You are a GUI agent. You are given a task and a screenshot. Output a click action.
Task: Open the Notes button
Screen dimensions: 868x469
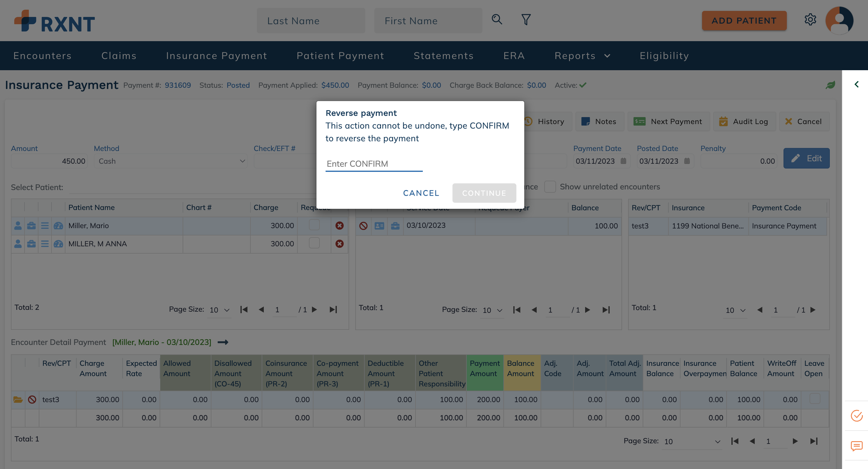pyautogui.click(x=599, y=122)
